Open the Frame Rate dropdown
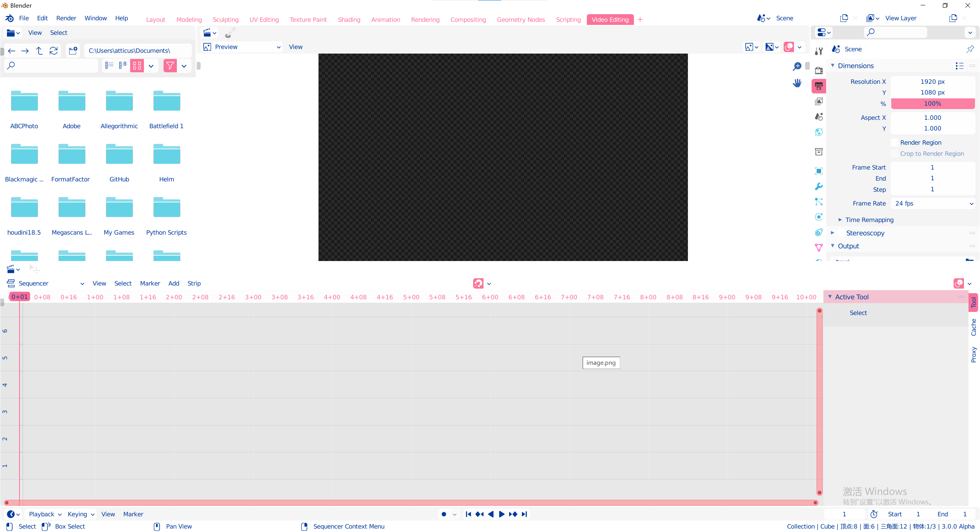 [933, 204]
